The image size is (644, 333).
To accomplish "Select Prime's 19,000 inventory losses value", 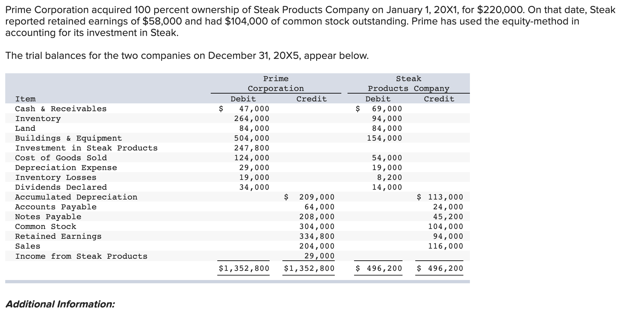I will (254, 177).
